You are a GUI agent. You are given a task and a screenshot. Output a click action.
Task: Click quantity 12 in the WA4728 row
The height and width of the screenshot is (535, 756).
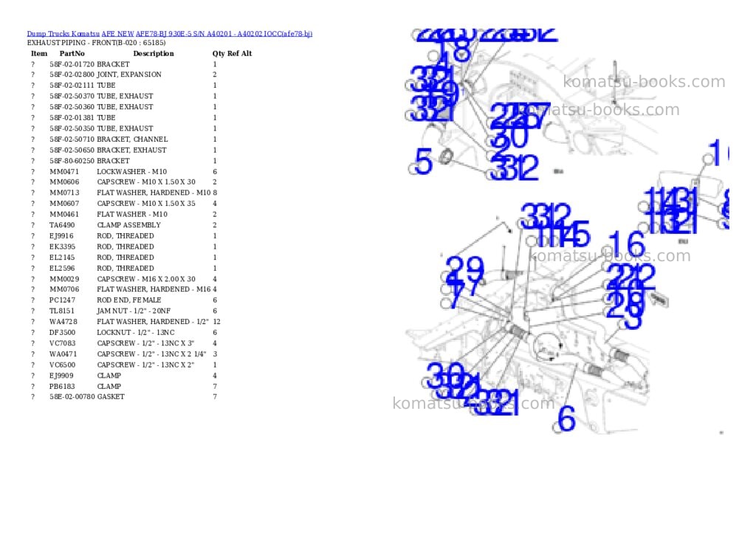pyautogui.click(x=216, y=322)
